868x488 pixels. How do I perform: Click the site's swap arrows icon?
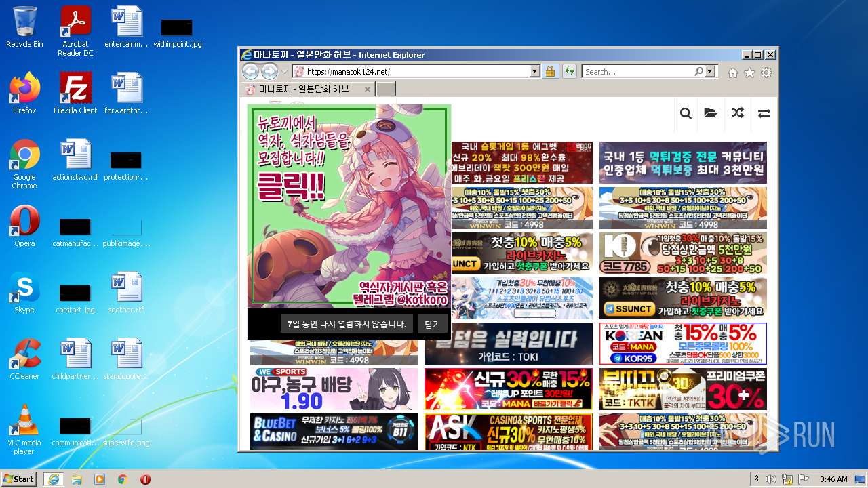764,113
